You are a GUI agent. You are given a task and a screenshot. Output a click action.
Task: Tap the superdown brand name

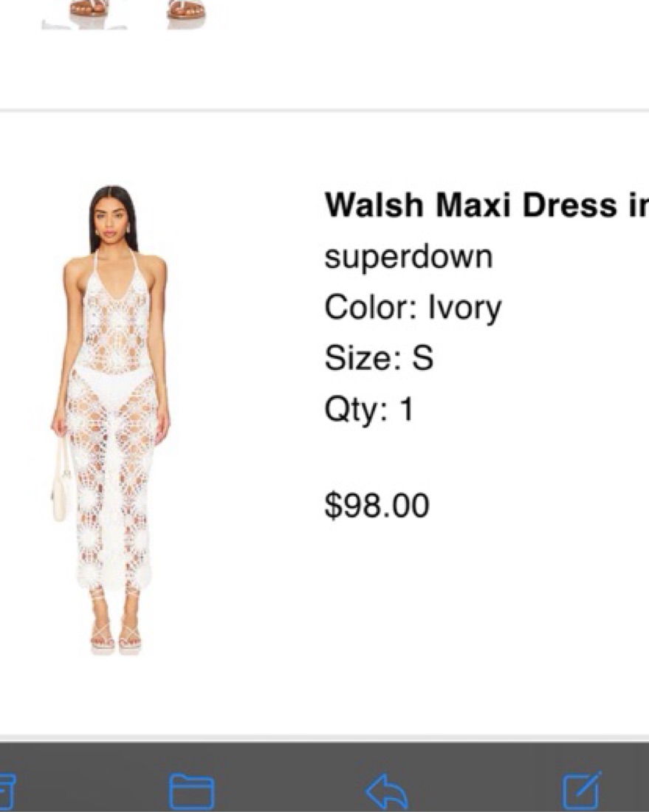[408, 257]
